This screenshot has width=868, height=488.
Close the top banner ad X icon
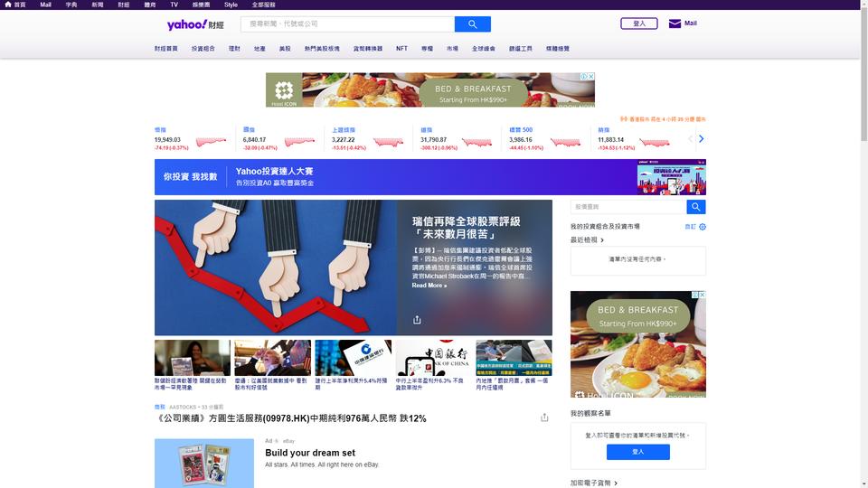tap(591, 76)
